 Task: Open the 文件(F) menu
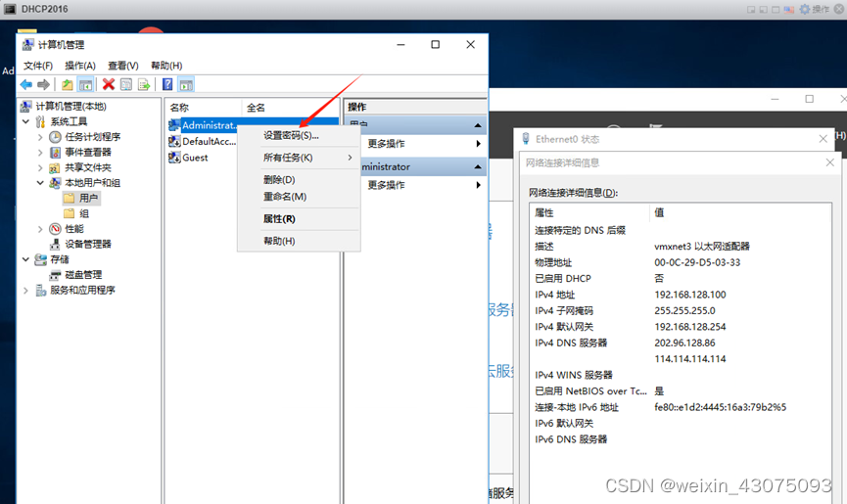click(x=38, y=66)
